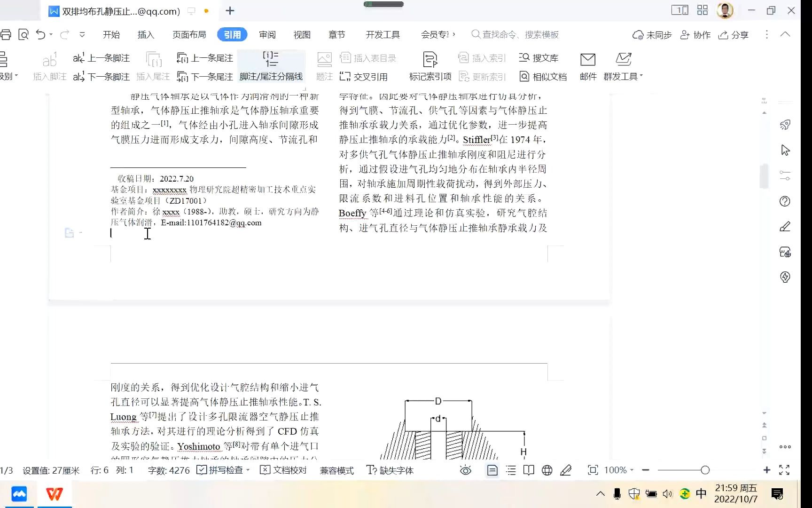Open the 页面布局 tab
This screenshot has height=508, width=812.
(189, 35)
